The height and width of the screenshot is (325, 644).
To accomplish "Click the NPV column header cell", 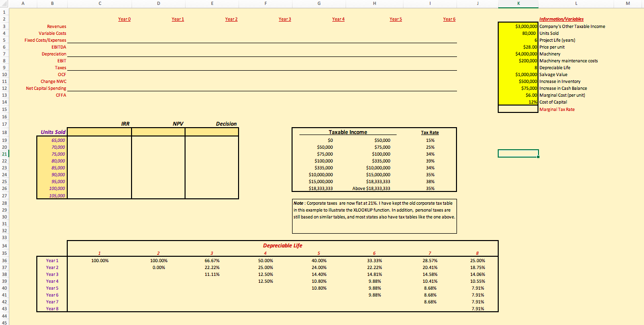I will click(177, 124).
